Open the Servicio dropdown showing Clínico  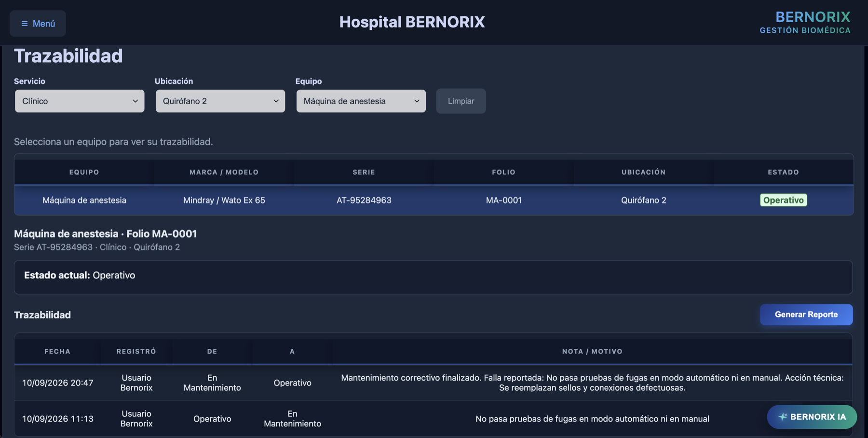pos(80,101)
